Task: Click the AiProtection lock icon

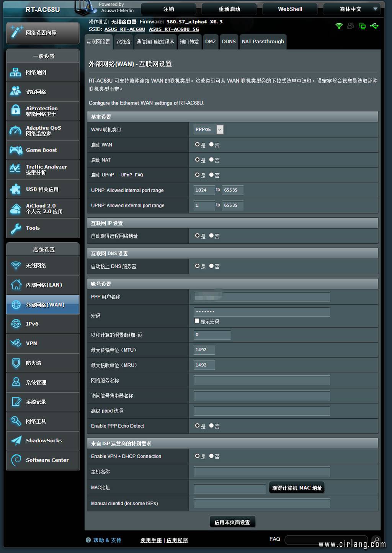Action: (15, 111)
